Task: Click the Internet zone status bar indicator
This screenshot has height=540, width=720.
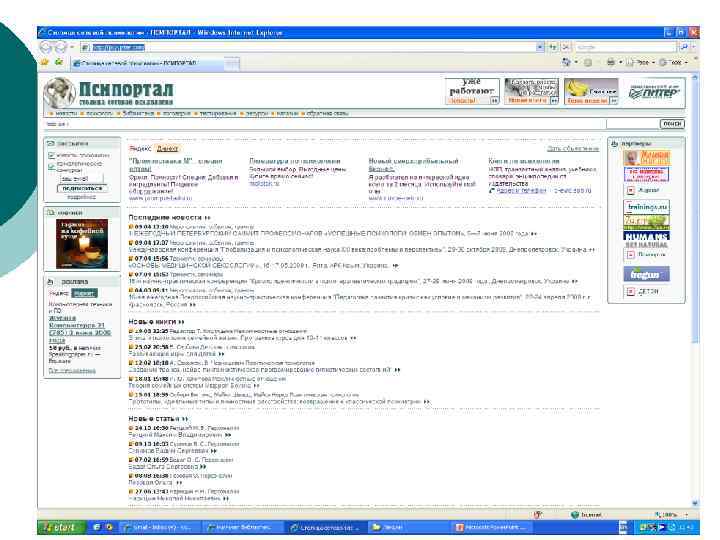Action: pos(587,515)
